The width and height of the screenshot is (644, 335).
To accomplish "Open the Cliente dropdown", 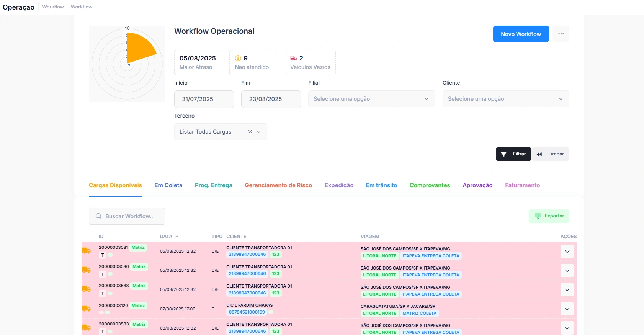I will (x=505, y=99).
